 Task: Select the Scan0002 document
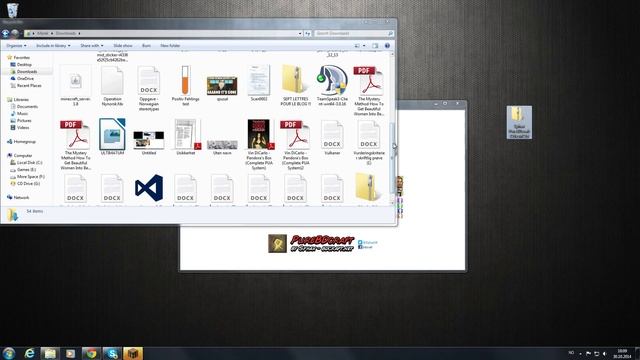(259, 84)
